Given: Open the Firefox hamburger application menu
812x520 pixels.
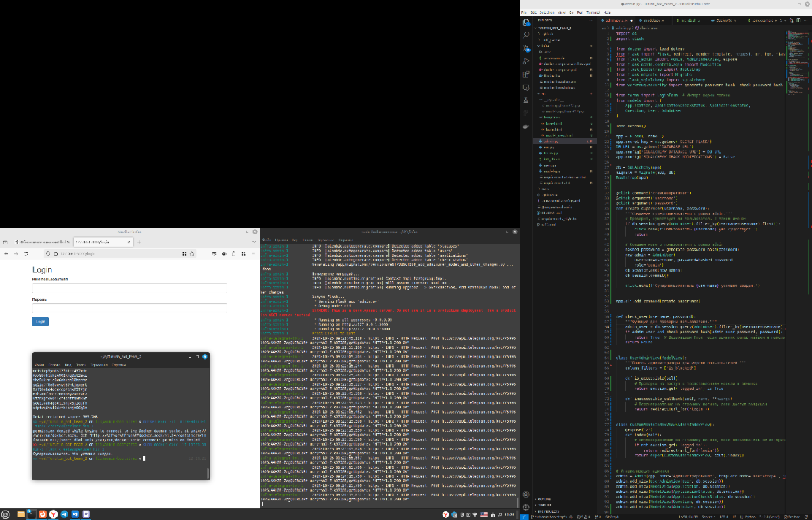Looking at the screenshot, I should (253, 253).
